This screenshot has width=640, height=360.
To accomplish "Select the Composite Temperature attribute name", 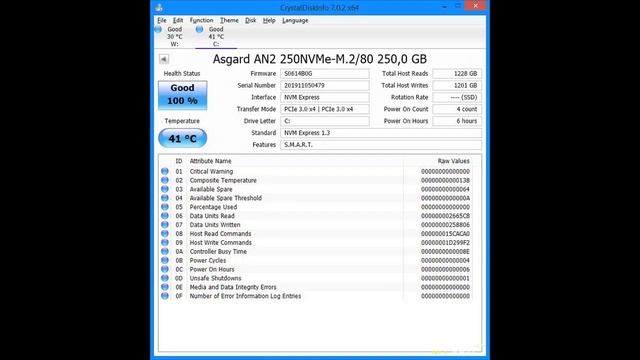I will (223, 180).
